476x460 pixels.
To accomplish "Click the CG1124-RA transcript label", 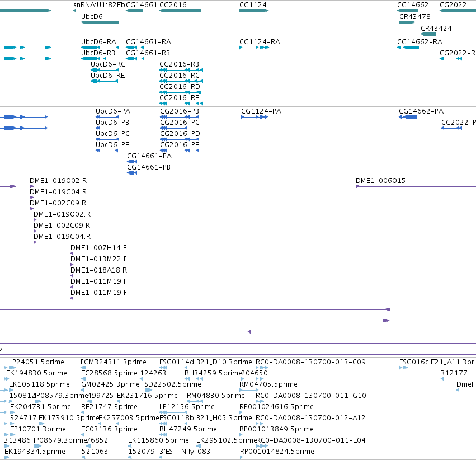I will point(260,42).
